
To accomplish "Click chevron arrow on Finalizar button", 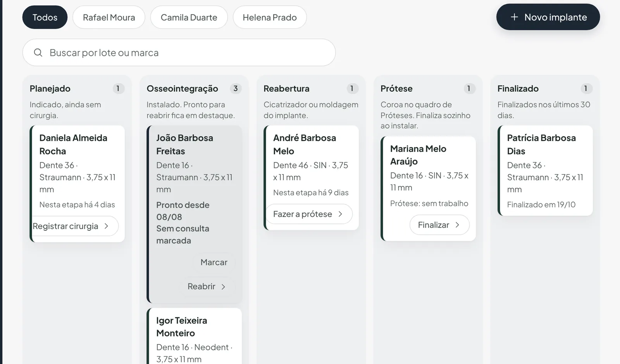I will (x=457, y=225).
